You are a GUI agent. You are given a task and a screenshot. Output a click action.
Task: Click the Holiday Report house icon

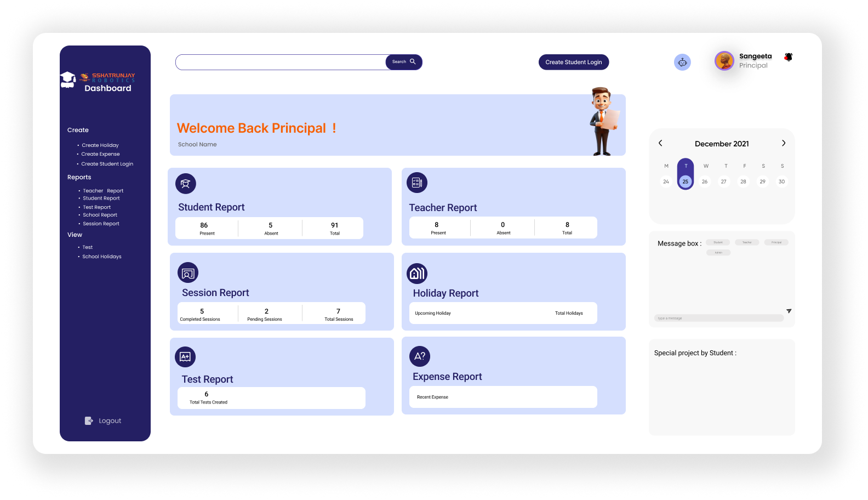click(x=417, y=274)
